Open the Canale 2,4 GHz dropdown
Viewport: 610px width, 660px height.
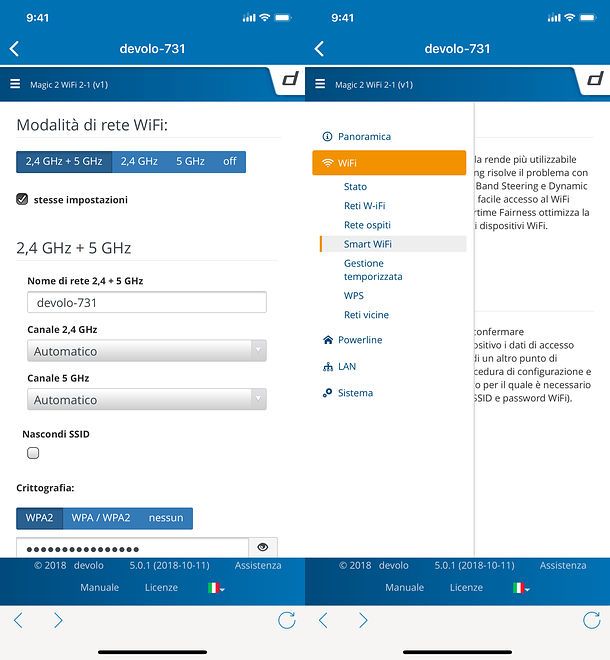click(x=147, y=351)
